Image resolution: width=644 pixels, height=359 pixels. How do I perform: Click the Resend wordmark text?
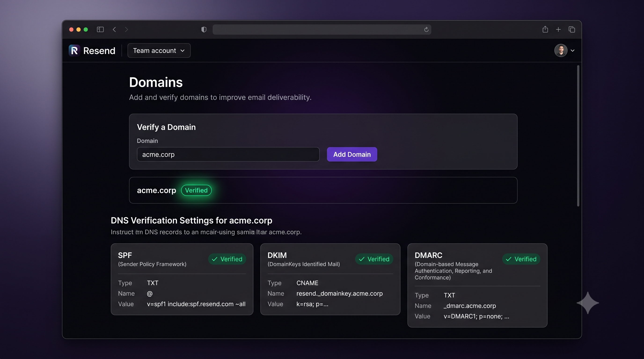point(99,50)
